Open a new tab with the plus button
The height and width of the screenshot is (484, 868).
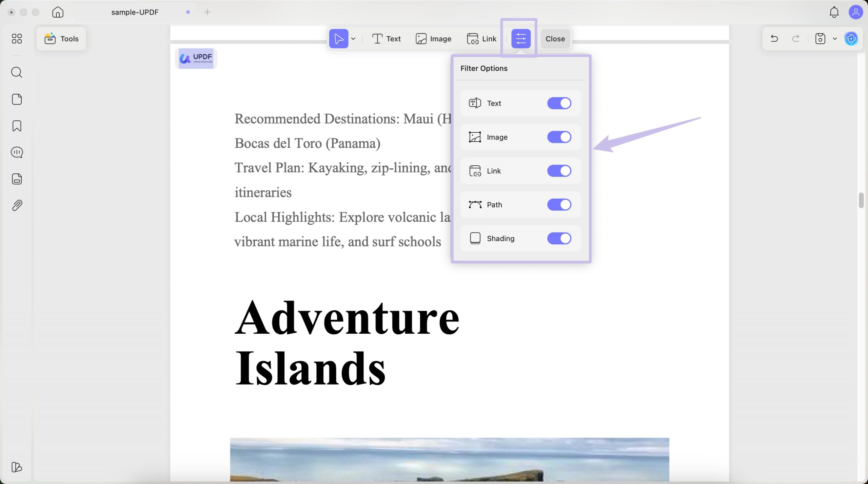(x=207, y=12)
